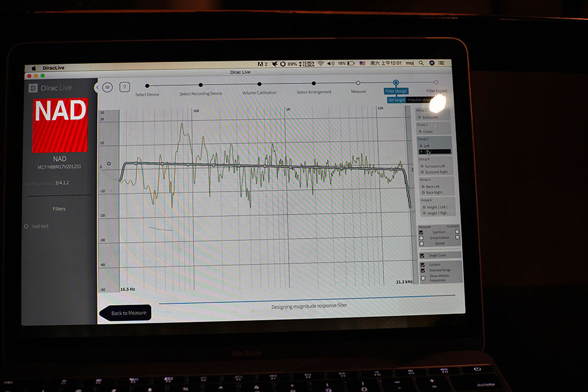Select the Center channel in Group 2
This screenshot has height=392, width=588.
tap(426, 132)
